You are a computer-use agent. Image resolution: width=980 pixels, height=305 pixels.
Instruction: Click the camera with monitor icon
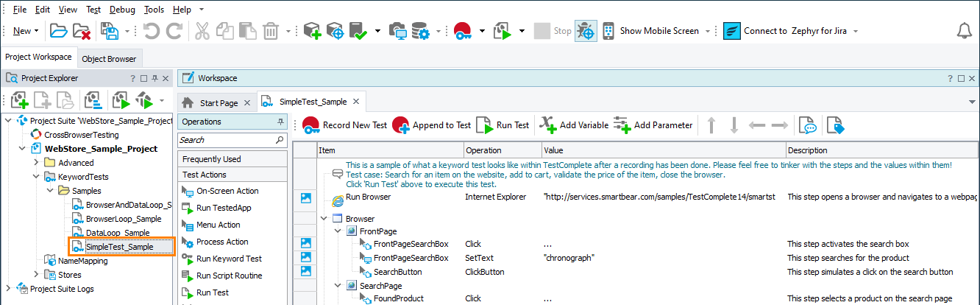(398, 31)
